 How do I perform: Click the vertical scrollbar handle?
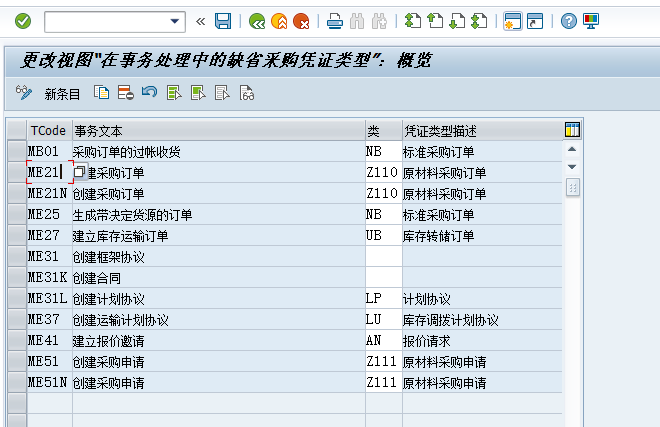(x=572, y=187)
